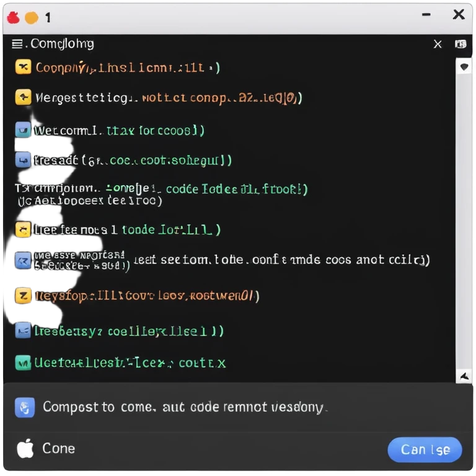Select the Lee fee noes line
The width and height of the screenshot is (476, 476).
click(x=127, y=230)
